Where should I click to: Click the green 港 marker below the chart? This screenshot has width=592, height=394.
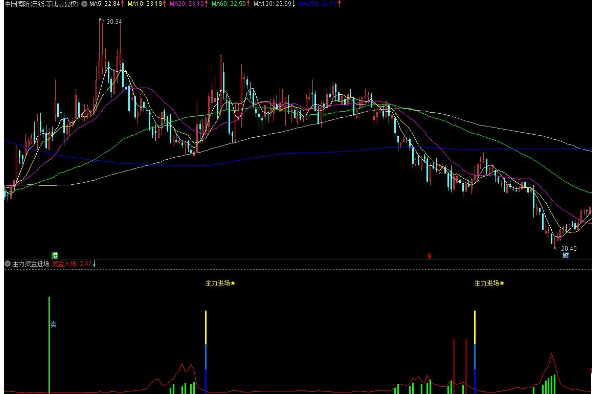tap(55, 255)
